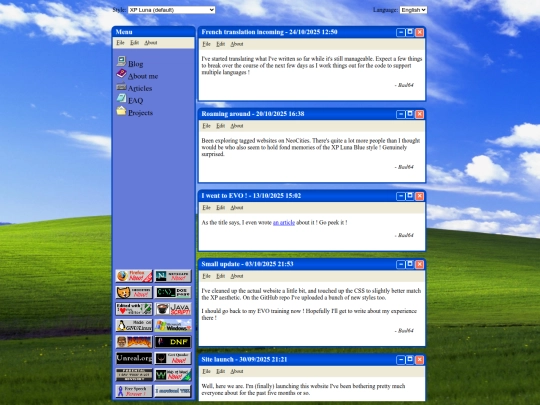Open About menu in Small update window
540x405 pixels.
coord(237,276)
